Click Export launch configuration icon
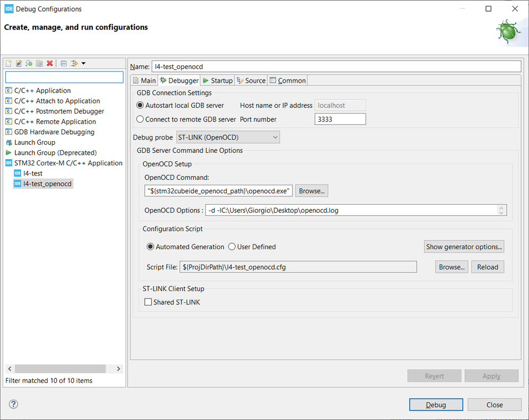Image resolution: width=529 pixels, height=420 pixels. [x=29, y=63]
